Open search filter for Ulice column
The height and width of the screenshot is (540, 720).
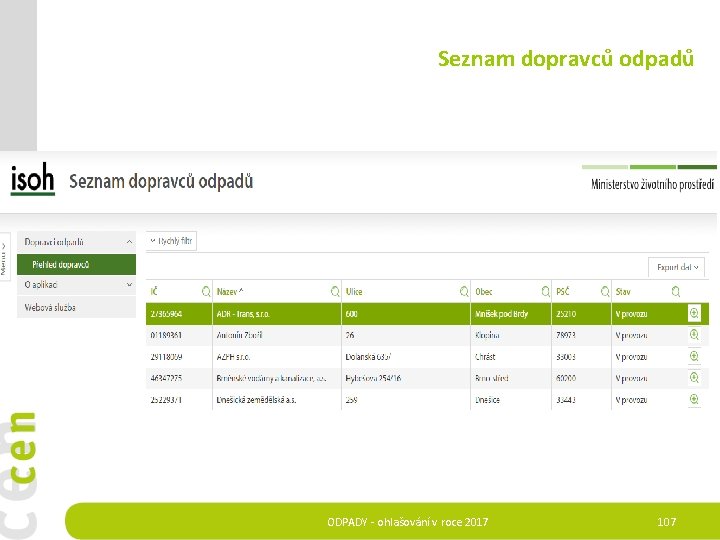tap(464, 291)
